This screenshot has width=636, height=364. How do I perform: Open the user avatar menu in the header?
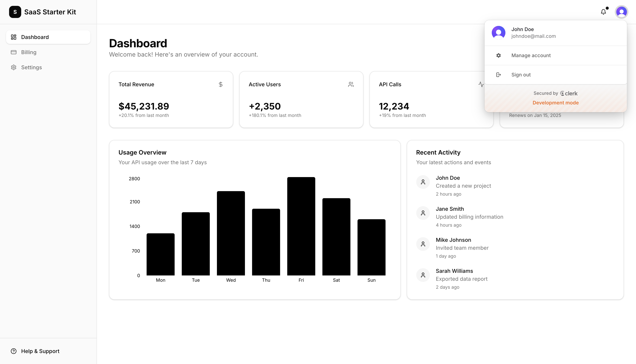pyautogui.click(x=621, y=12)
